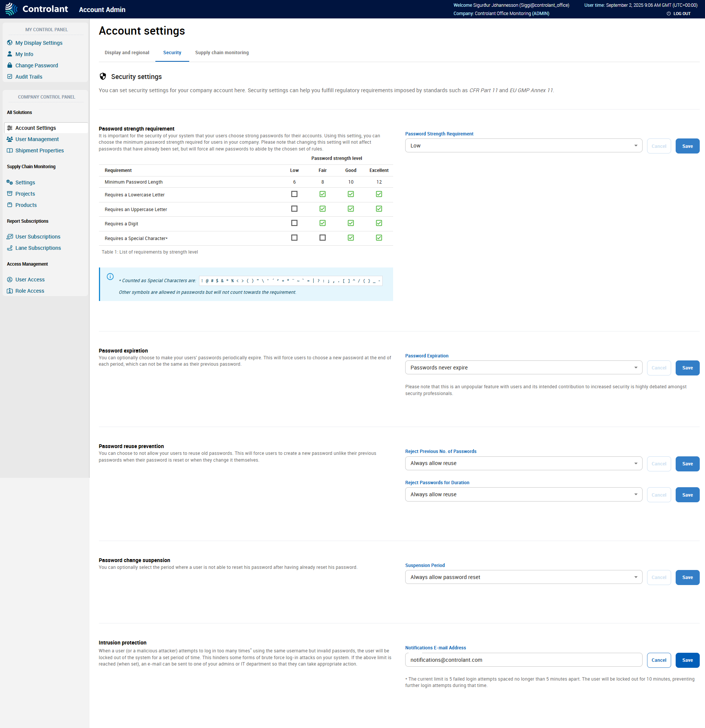The width and height of the screenshot is (705, 728).
Task: Check Requires a Digit for Low level
Action: (x=294, y=223)
